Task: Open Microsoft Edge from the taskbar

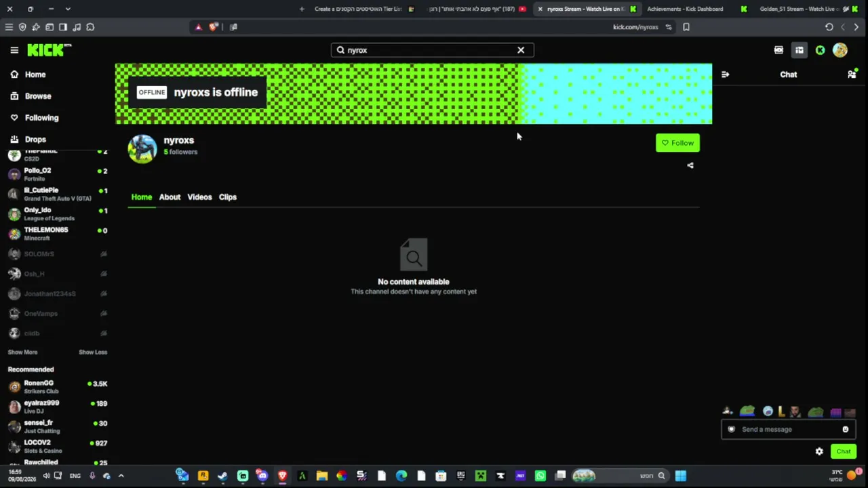Action: tap(401, 476)
